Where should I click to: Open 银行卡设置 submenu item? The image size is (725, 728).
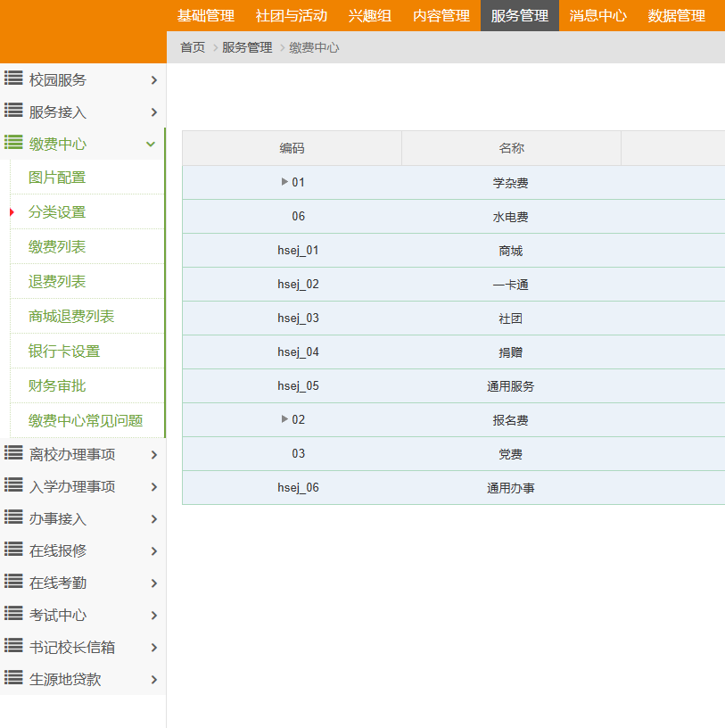click(64, 352)
